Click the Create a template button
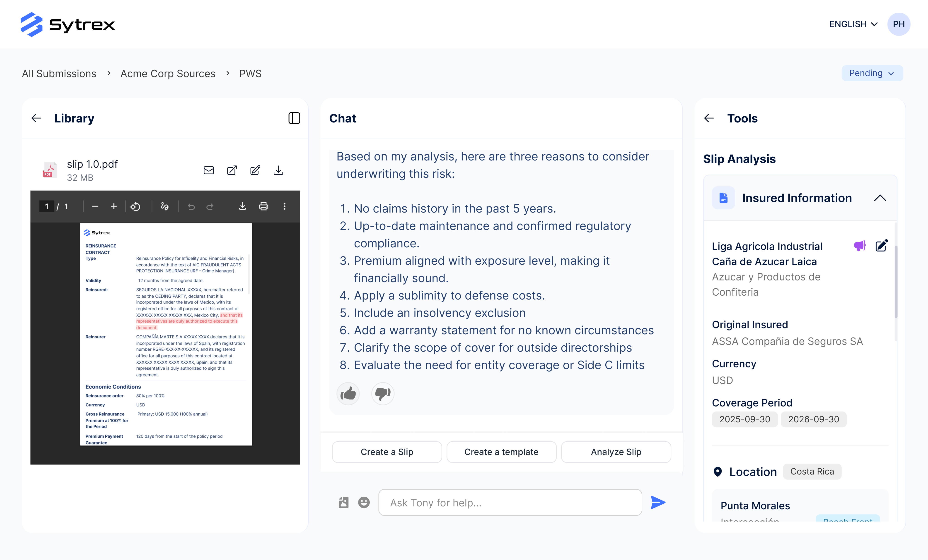Viewport: 928px width, 560px height. click(x=501, y=452)
